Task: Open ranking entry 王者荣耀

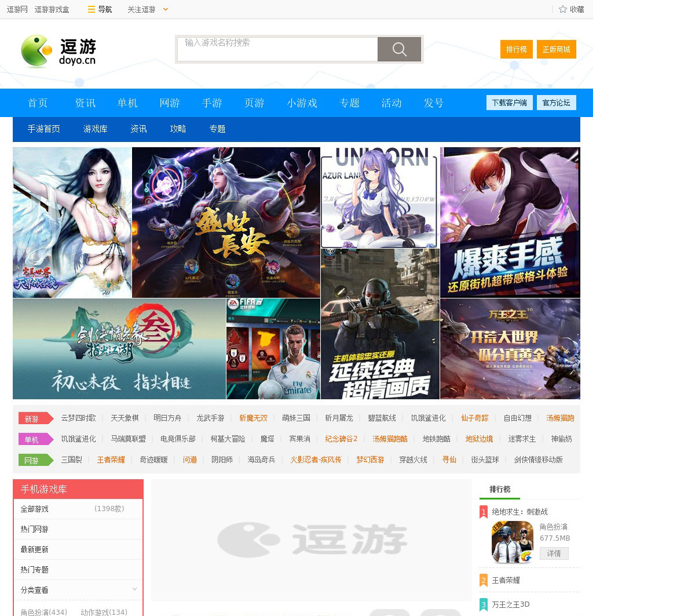Action: tap(506, 580)
